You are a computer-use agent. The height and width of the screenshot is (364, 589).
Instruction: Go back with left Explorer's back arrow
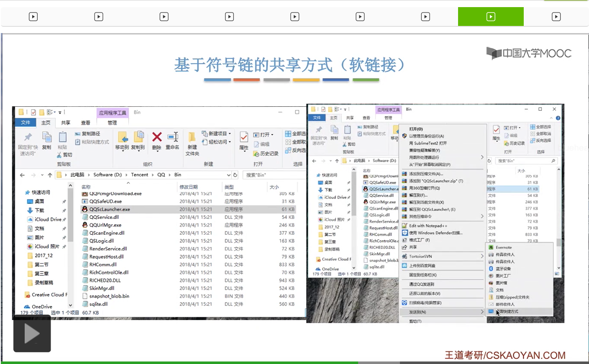[x=22, y=175]
